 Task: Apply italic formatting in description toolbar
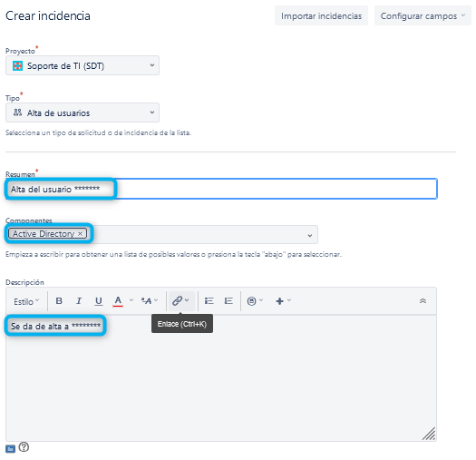point(79,301)
